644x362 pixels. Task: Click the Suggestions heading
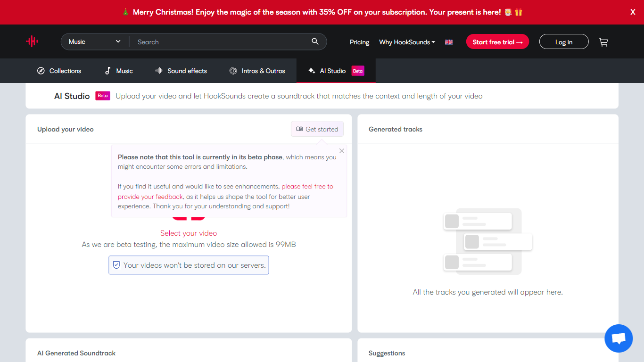pyautogui.click(x=387, y=353)
